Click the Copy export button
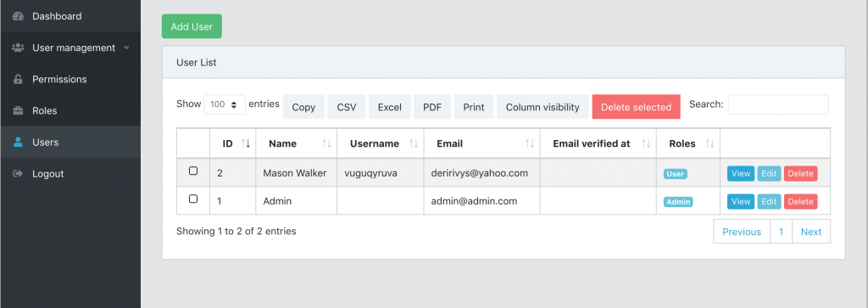The width and height of the screenshot is (868, 308). 303,107
